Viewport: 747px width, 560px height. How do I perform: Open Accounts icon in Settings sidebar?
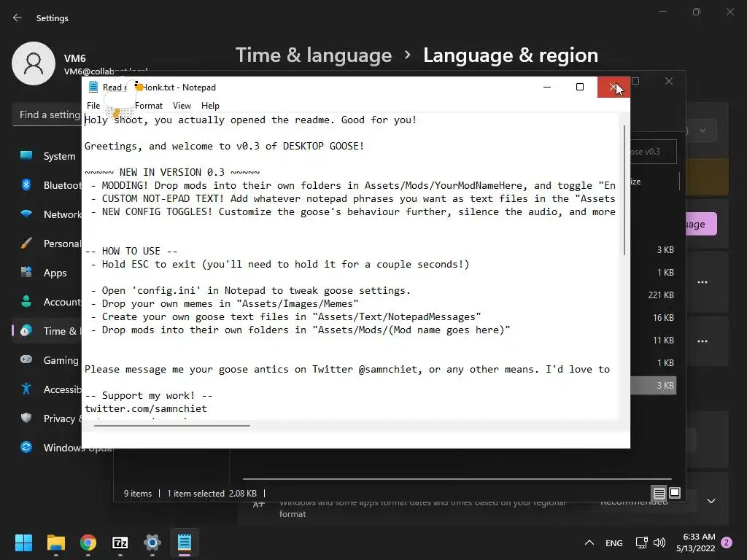pos(26,301)
